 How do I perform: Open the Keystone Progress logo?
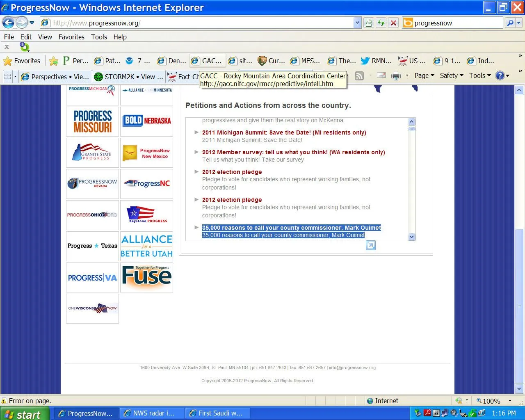pyautogui.click(x=147, y=215)
